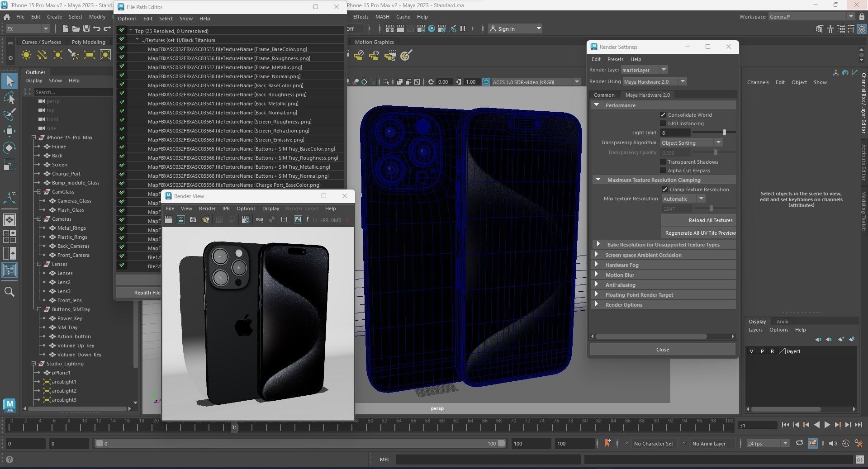
Task: Activate the Paint selection tool
Action: pyautogui.click(x=9, y=114)
